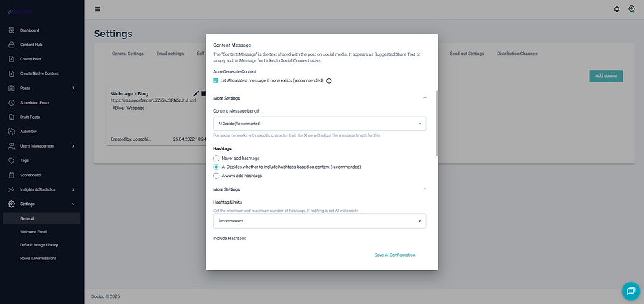Collapse More Settings under Hashtags section

[425, 189]
